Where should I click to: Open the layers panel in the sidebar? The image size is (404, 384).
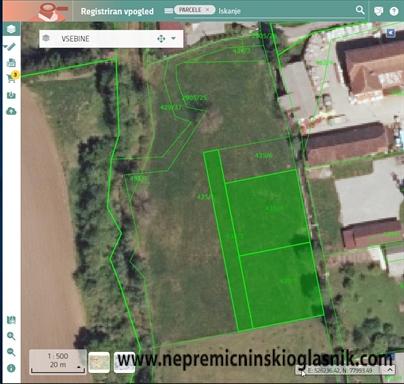click(x=11, y=29)
